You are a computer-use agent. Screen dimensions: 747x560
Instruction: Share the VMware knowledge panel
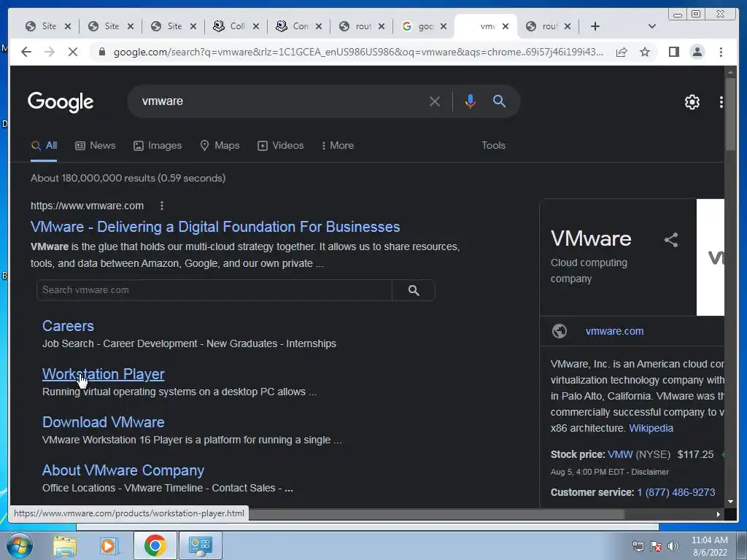tap(671, 239)
